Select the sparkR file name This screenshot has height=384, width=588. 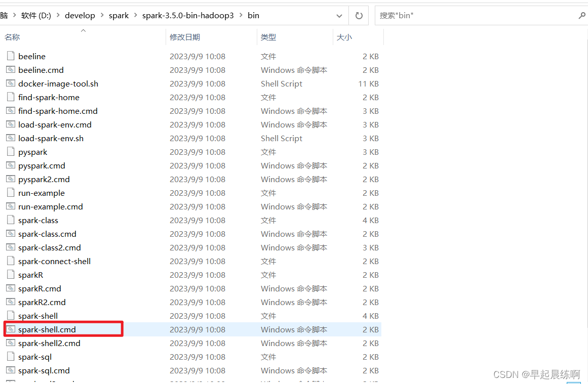(31, 275)
